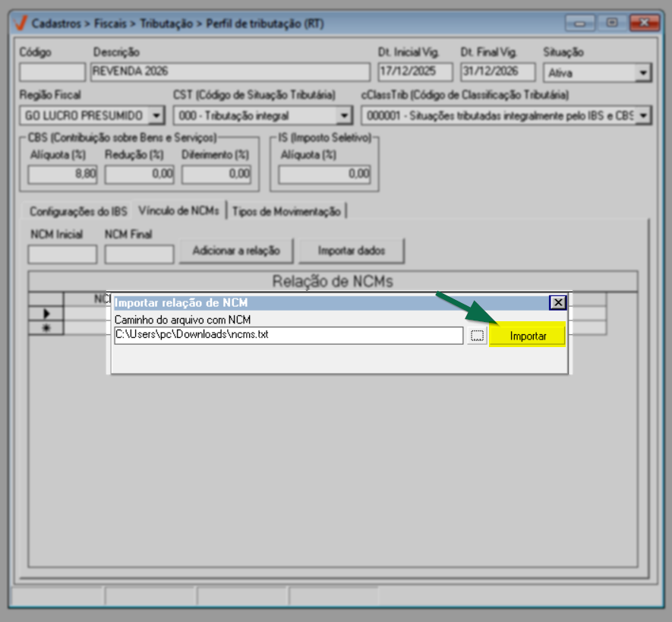The height and width of the screenshot is (622, 672).
Task: Click the new row asterisk marker in grid
Action: click(x=46, y=328)
